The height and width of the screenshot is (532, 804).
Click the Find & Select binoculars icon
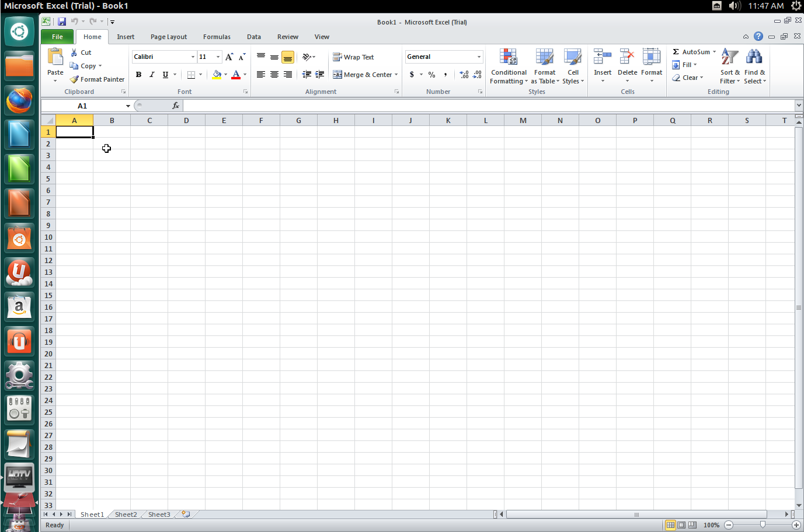pyautogui.click(x=754, y=57)
